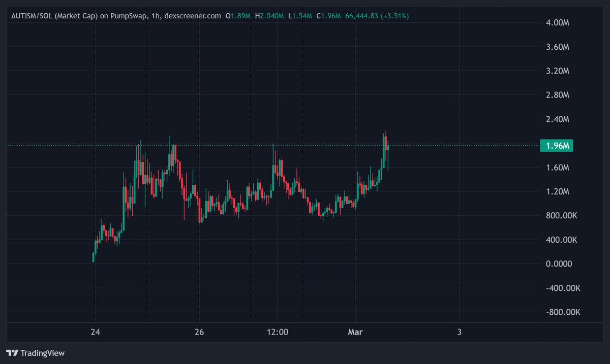Click the 800.00K price axis label
The width and height of the screenshot is (610, 364).
point(561,216)
